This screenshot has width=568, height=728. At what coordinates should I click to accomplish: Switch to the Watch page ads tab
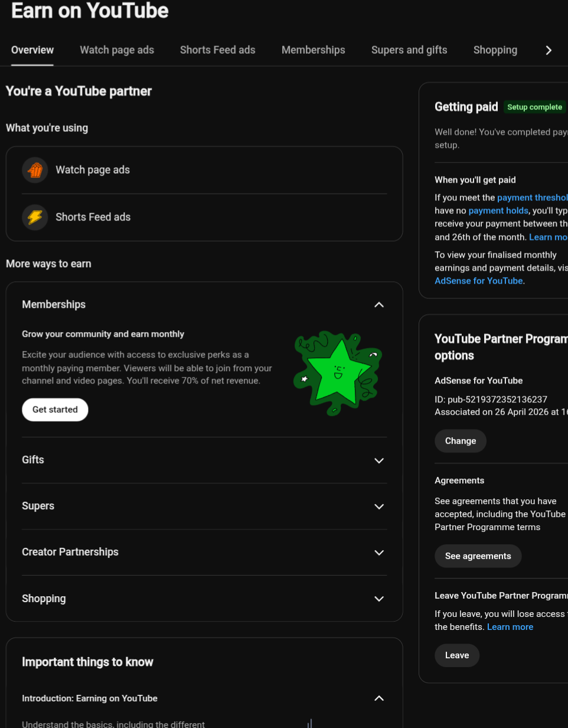tap(117, 50)
